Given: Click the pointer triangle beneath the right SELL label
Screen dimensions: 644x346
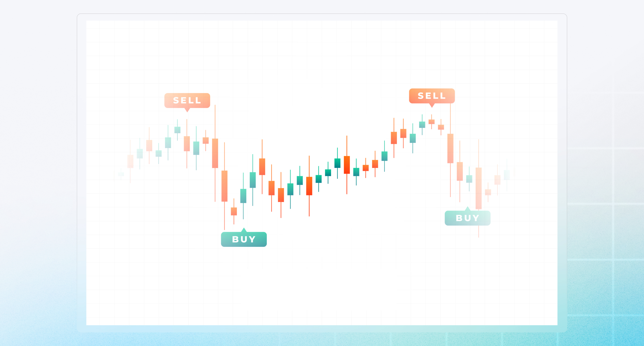Looking at the screenshot, I should pyautogui.click(x=432, y=105).
